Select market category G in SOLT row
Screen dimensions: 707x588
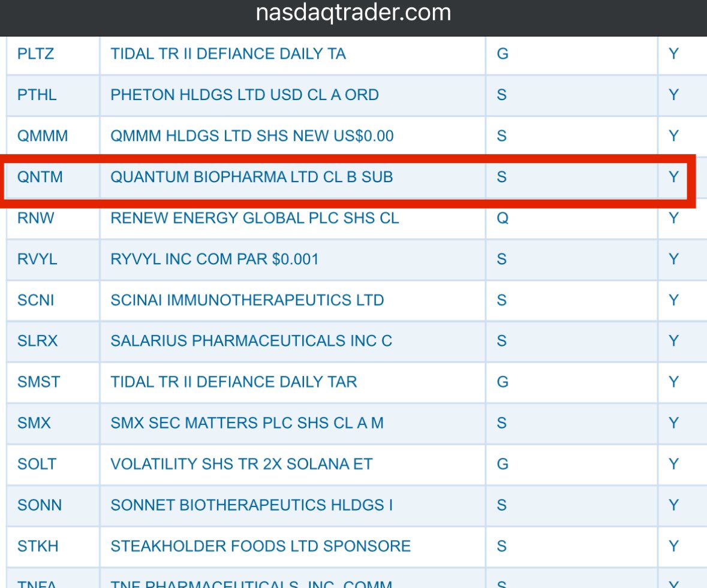click(503, 464)
